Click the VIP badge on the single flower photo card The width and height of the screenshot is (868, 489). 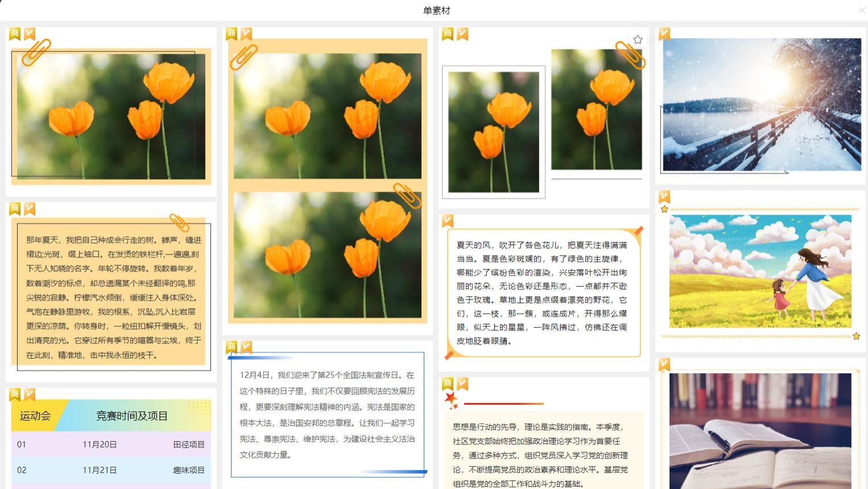click(30, 34)
